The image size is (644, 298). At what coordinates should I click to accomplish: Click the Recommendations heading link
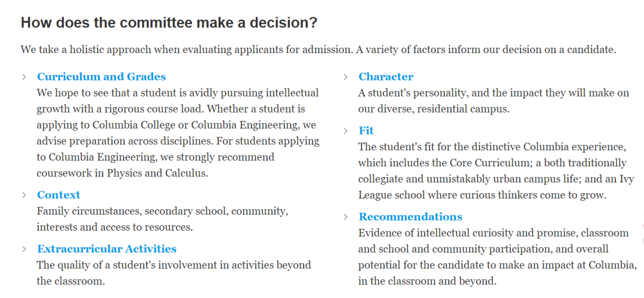click(410, 216)
